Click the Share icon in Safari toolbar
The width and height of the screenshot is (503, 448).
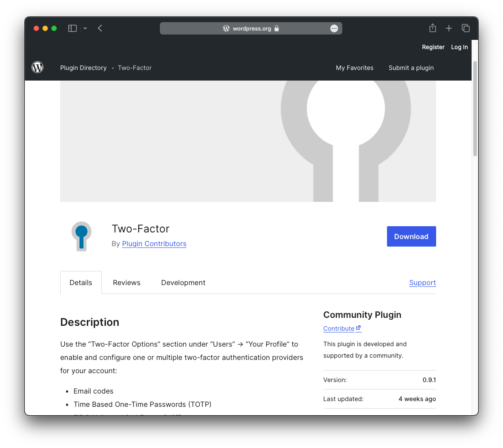(432, 28)
